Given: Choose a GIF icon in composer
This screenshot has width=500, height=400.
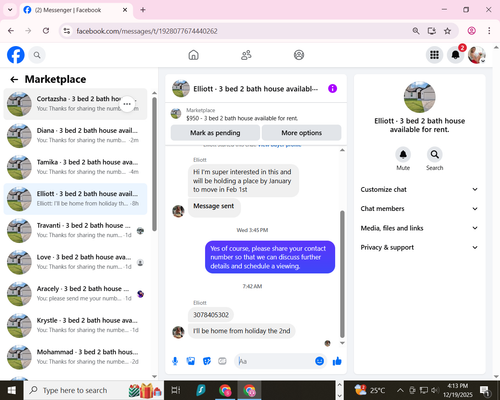Looking at the screenshot, I should tap(222, 361).
